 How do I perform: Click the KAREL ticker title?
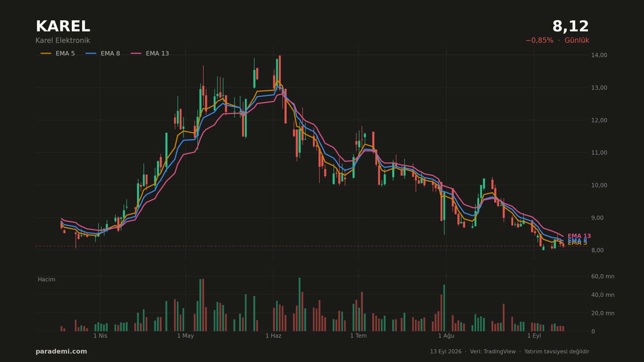pyautogui.click(x=63, y=27)
